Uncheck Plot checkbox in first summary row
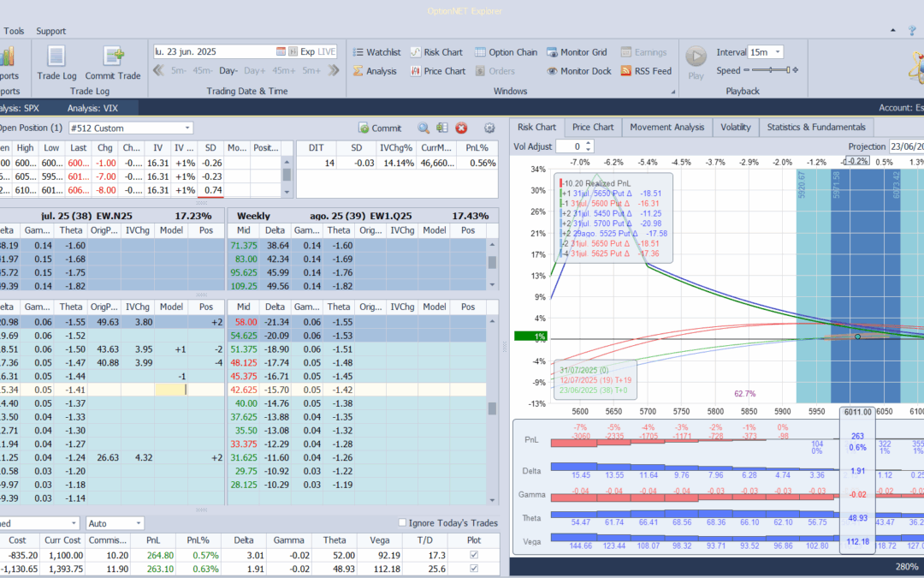 coord(474,555)
